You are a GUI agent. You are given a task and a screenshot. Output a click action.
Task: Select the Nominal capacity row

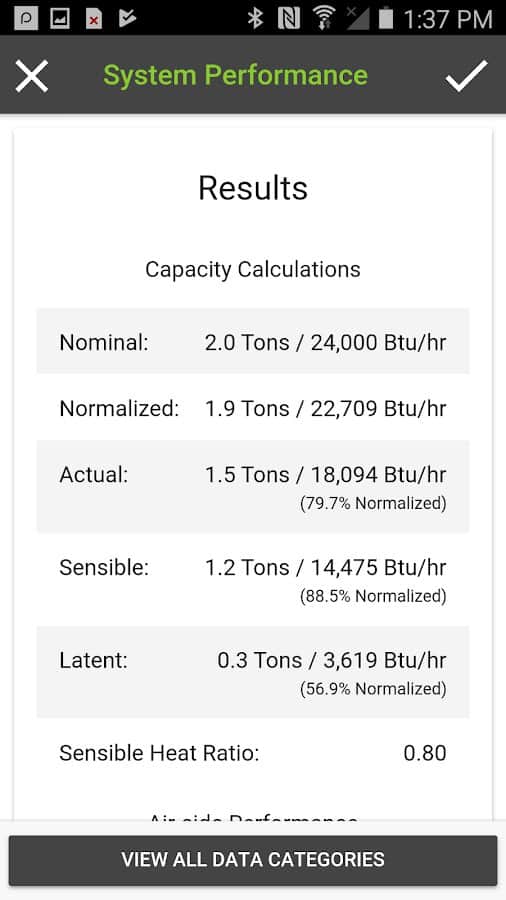(253, 342)
